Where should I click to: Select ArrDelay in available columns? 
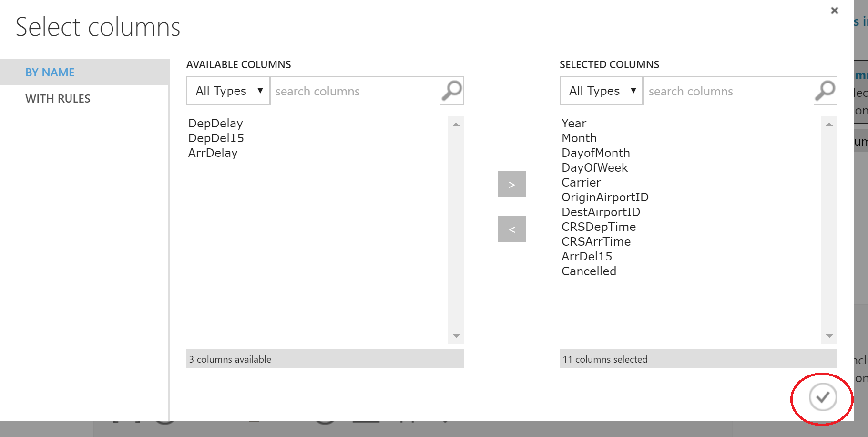click(x=213, y=153)
